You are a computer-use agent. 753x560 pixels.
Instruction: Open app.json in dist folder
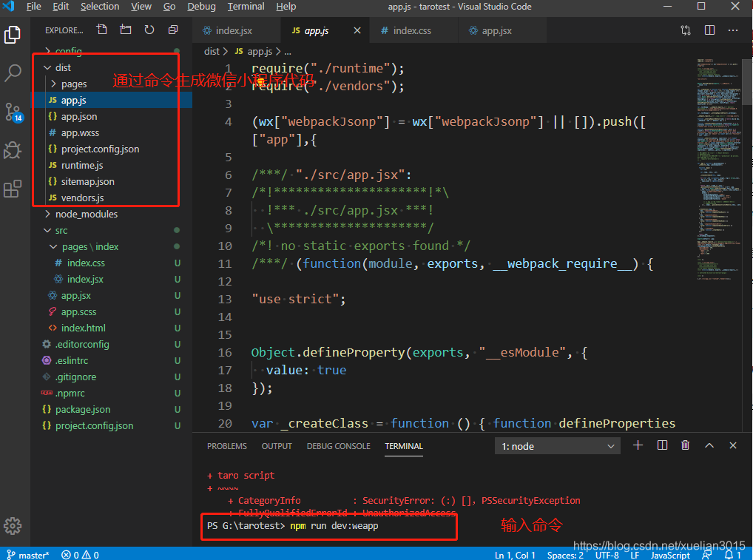click(x=112, y=117)
